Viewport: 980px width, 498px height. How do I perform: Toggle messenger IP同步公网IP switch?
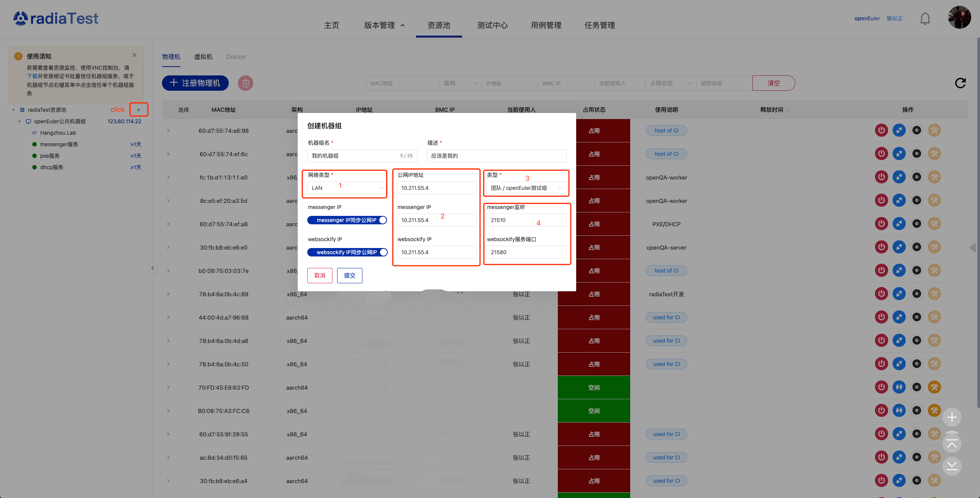pyautogui.click(x=347, y=220)
